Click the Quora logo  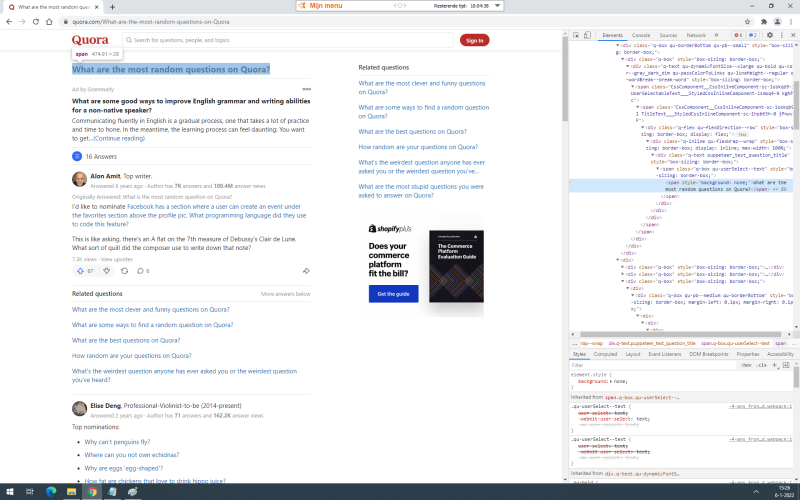(92, 40)
